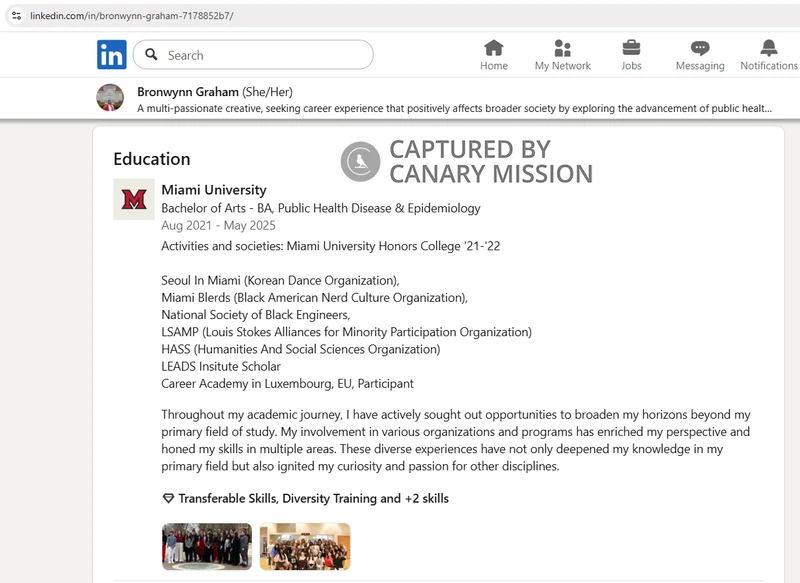Click the Education section heading
Image resolution: width=800 pixels, height=583 pixels.
152,159
